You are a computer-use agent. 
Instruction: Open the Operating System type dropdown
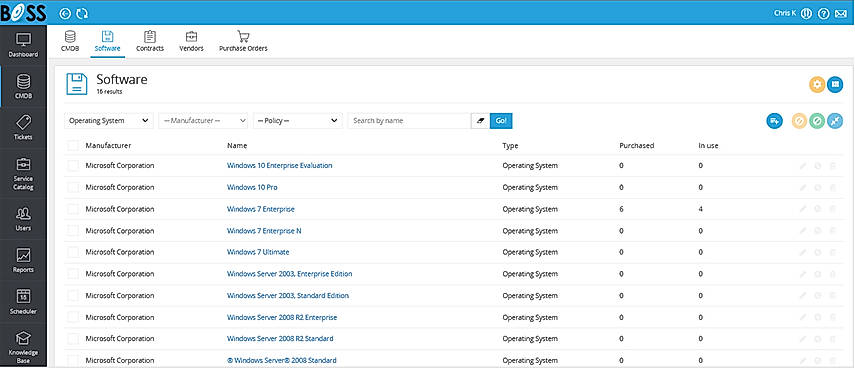109,120
